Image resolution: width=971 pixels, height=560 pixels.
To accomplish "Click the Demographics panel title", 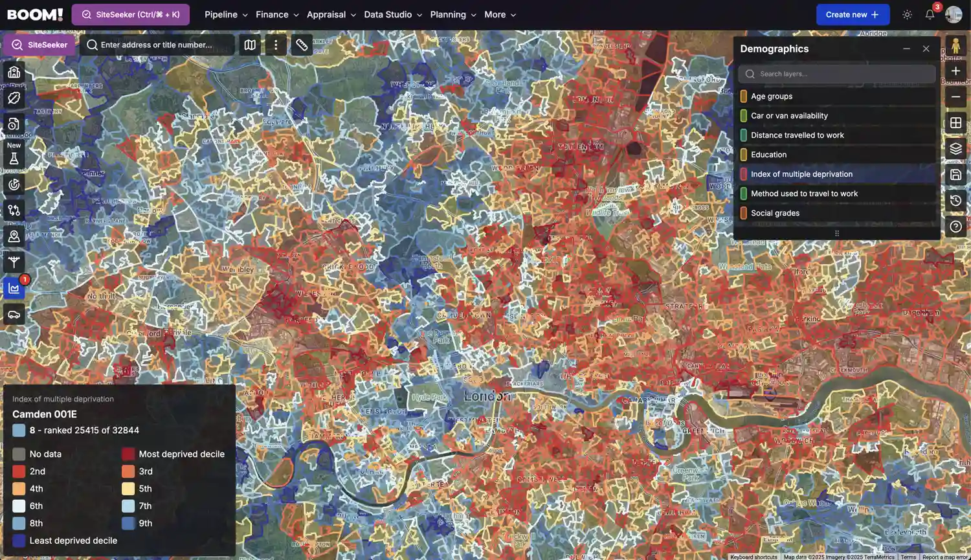I will coord(774,49).
